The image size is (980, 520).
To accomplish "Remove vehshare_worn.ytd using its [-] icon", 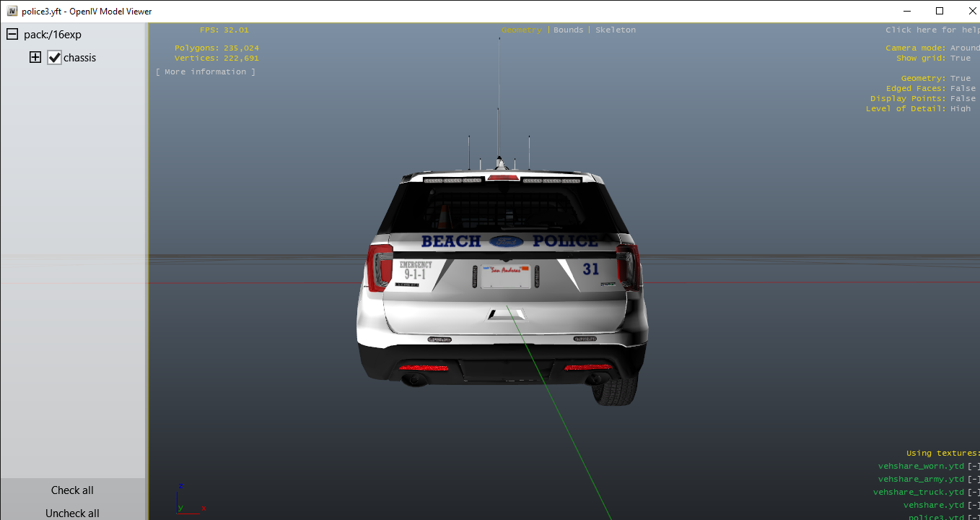I will [974, 467].
